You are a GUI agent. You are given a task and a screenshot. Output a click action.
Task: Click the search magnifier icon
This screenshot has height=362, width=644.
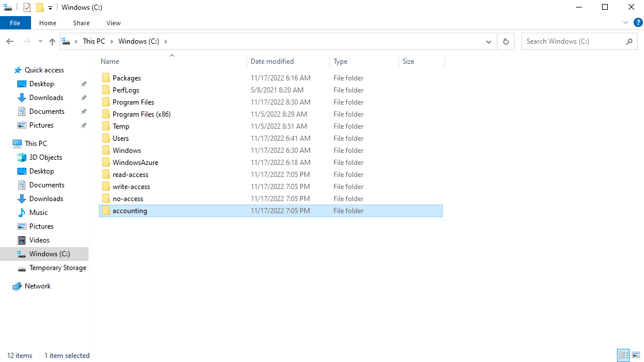[x=629, y=41]
